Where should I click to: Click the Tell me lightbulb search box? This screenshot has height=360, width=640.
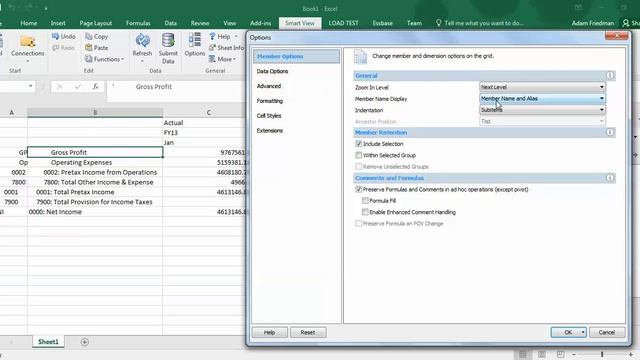pos(480,23)
